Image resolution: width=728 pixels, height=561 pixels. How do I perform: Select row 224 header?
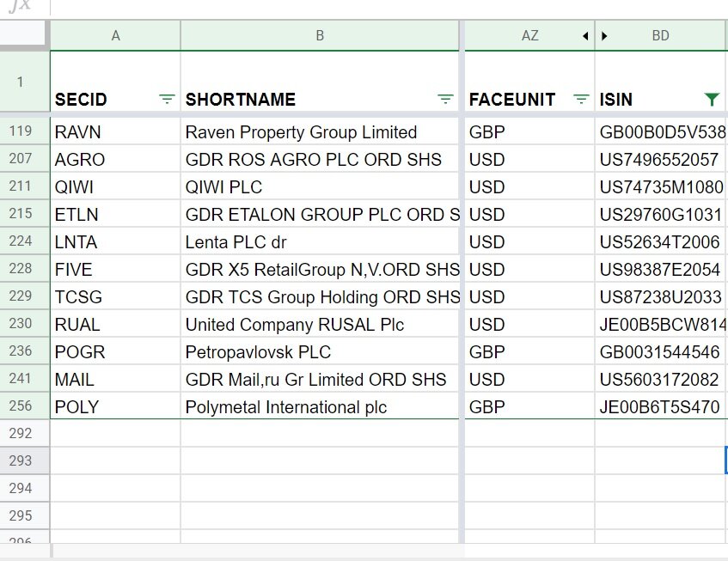pos(25,241)
